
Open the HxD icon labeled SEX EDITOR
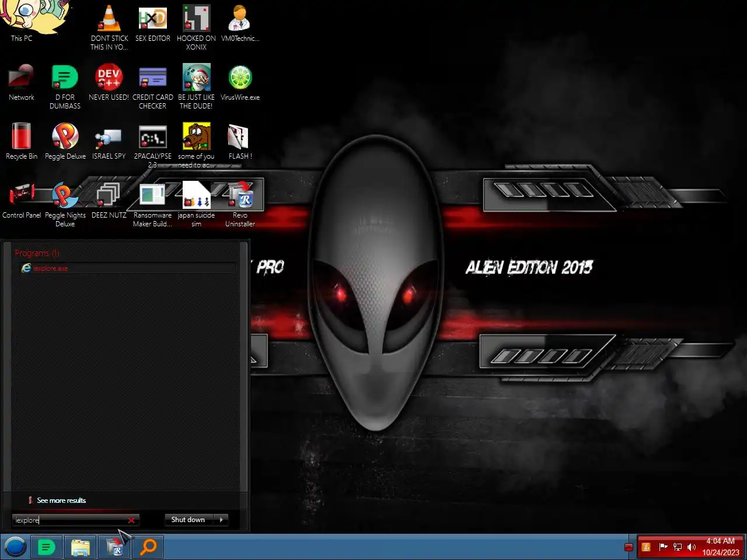[x=152, y=23]
